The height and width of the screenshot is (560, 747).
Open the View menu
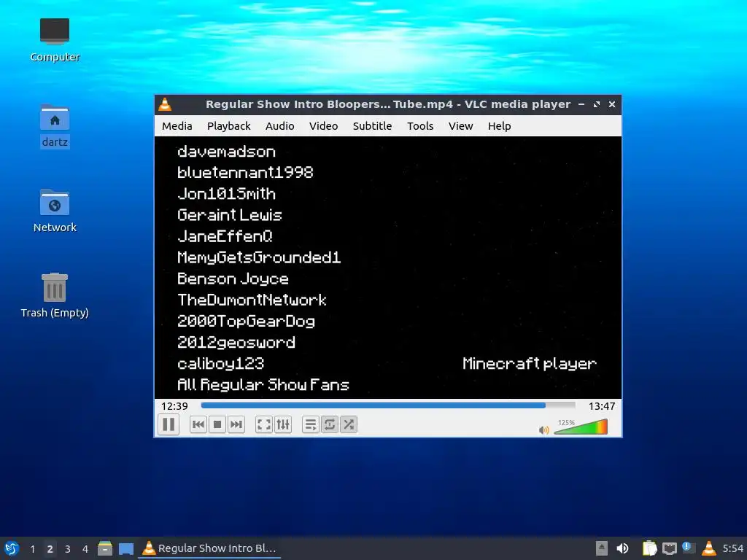click(x=461, y=126)
